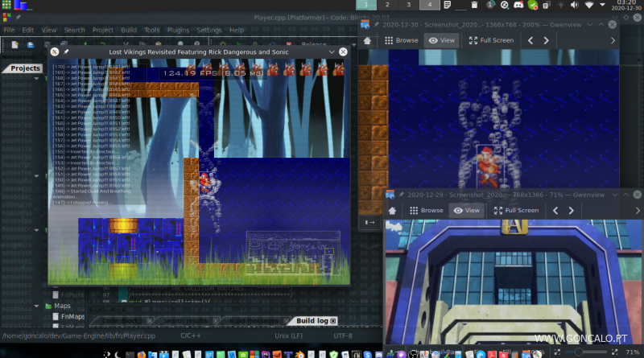Expand the Maps folder tree arrow
Screen dimensions: 644x358
point(36,306)
